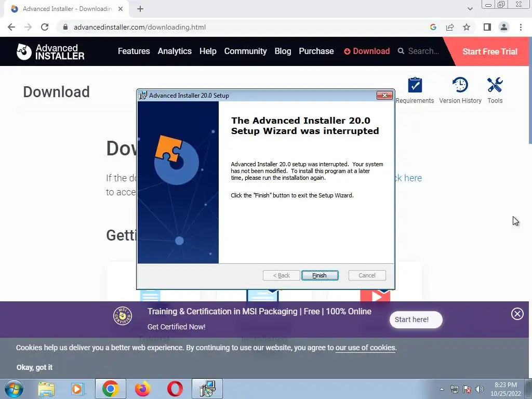
Task: Close the Advanced Installer tab
Action: (x=121, y=9)
